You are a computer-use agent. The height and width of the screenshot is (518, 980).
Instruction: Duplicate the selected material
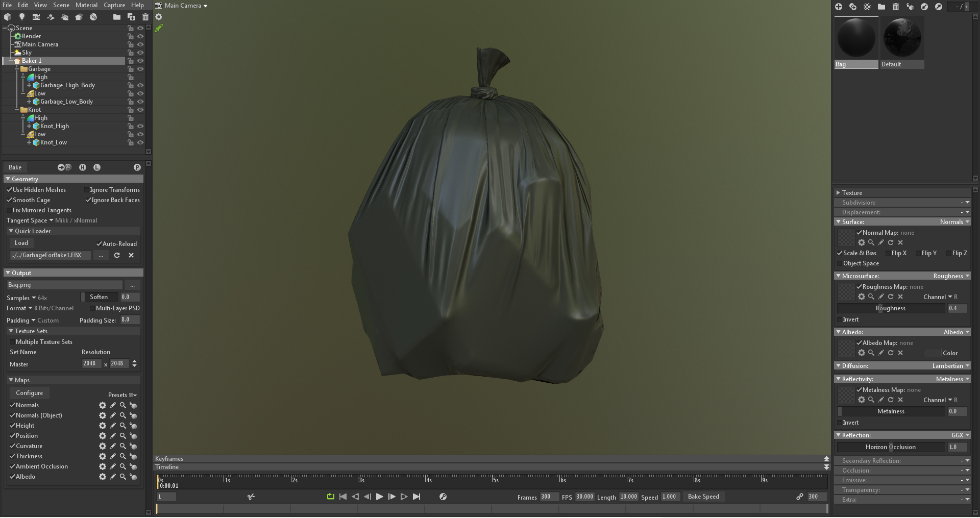[x=853, y=7]
